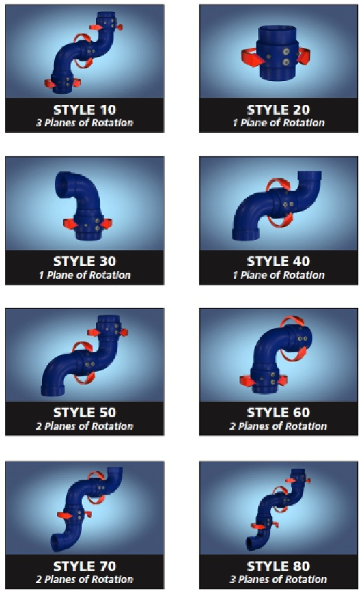This screenshot has width=364, height=595.
Task: Select the Style 20 swivel joint image
Action: click(x=279, y=51)
